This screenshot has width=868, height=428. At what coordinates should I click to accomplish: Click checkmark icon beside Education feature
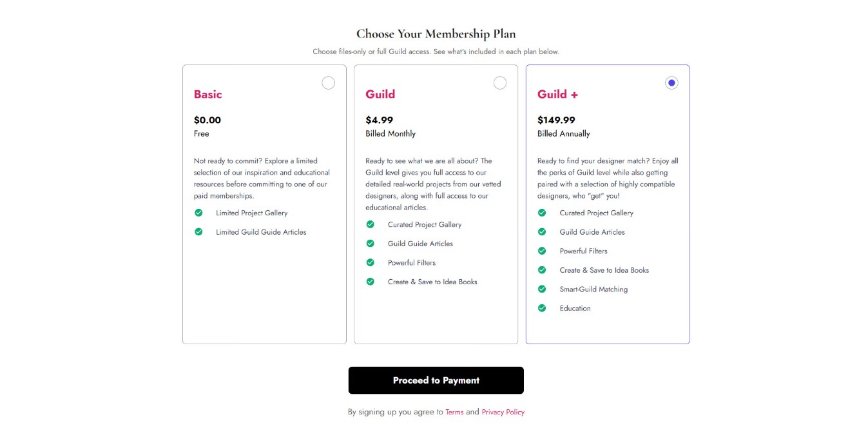[x=542, y=308]
